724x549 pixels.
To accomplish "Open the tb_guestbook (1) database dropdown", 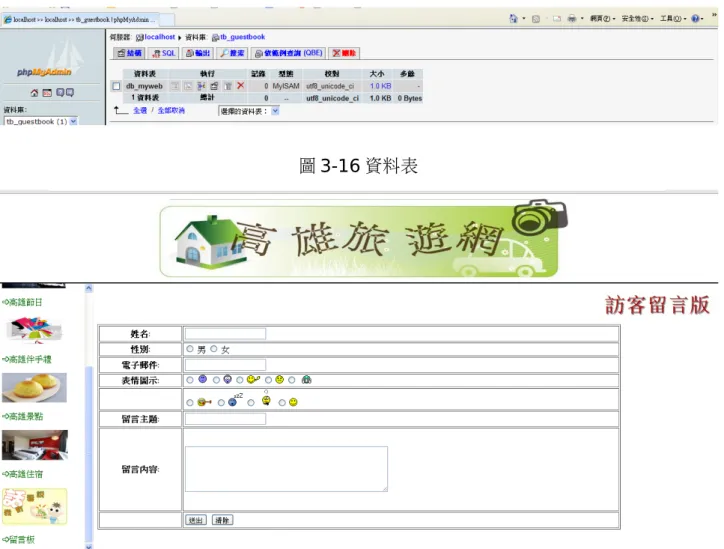I will (41, 121).
